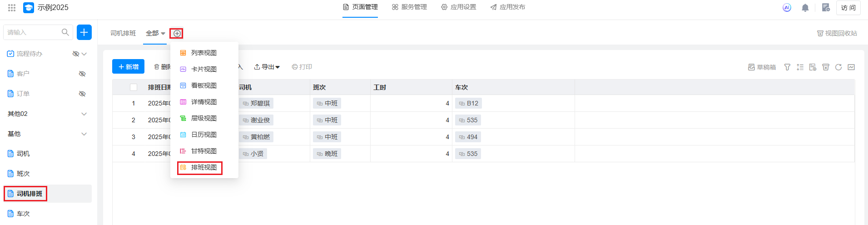
Task: Open the notification bell
Action: [x=805, y=8]
